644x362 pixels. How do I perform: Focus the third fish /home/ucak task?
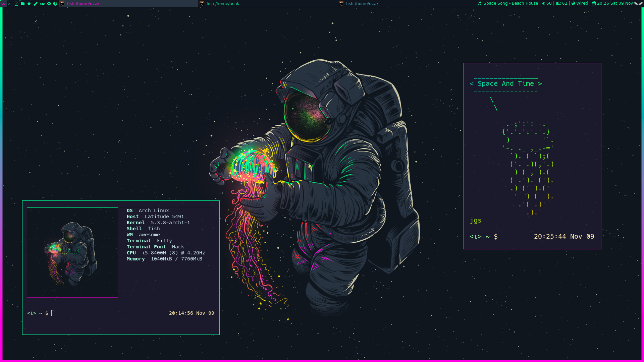coord(408,3)
